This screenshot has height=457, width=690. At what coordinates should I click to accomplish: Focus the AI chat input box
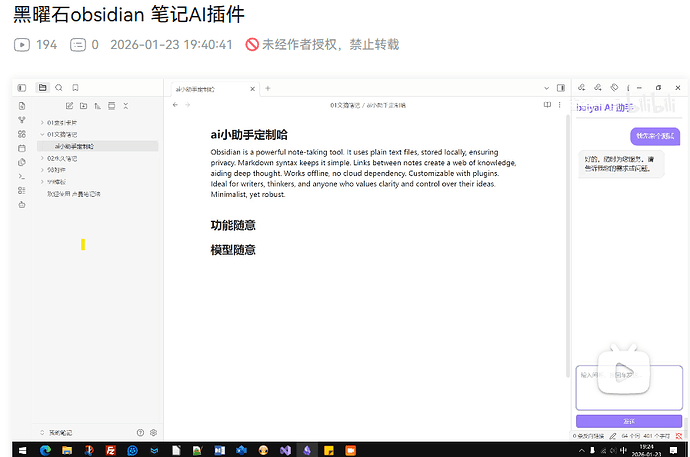tap(629, 388)
